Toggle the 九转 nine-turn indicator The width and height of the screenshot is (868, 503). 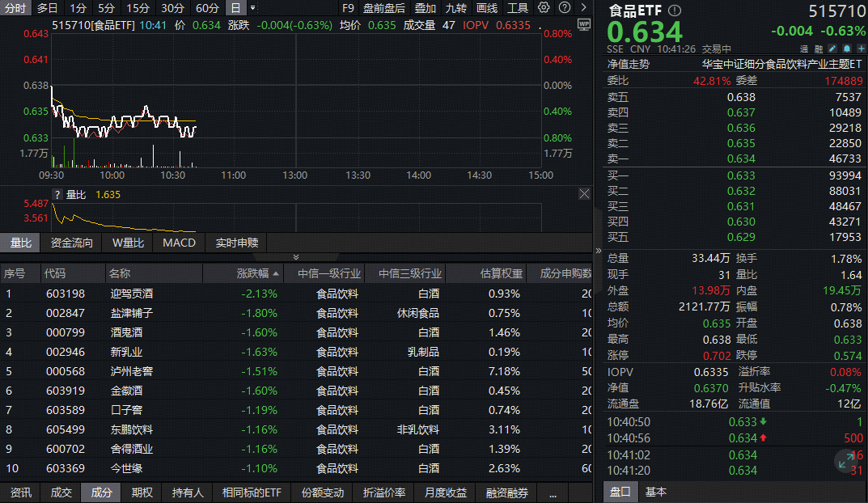point(455,7)
